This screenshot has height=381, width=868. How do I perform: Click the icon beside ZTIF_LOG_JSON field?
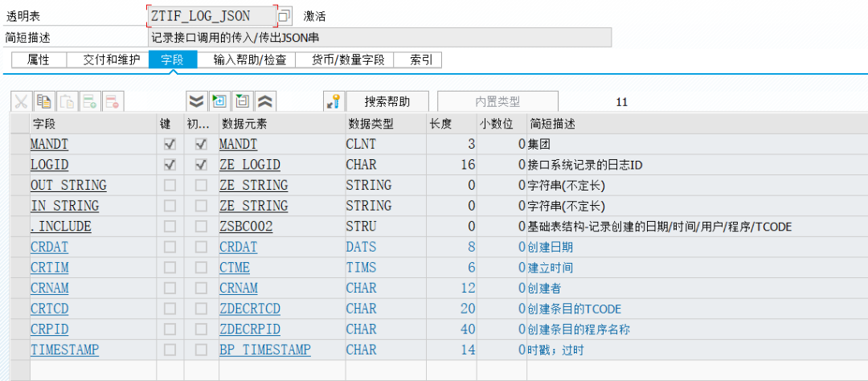[285, 17]
